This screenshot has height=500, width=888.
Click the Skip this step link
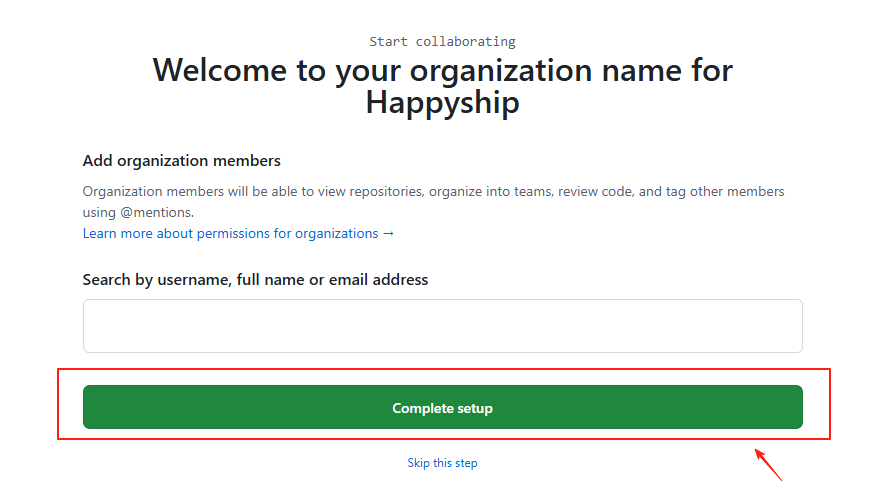click(x=442, y=463)
